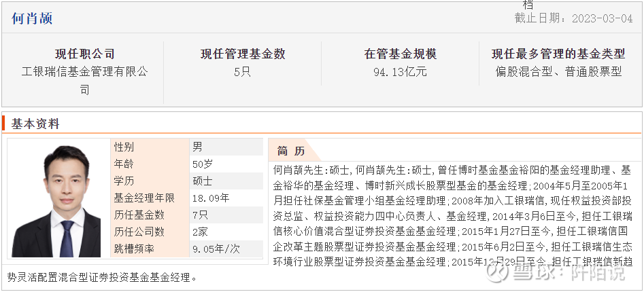Select the 简历 tab header

click(x=291, y=151)
